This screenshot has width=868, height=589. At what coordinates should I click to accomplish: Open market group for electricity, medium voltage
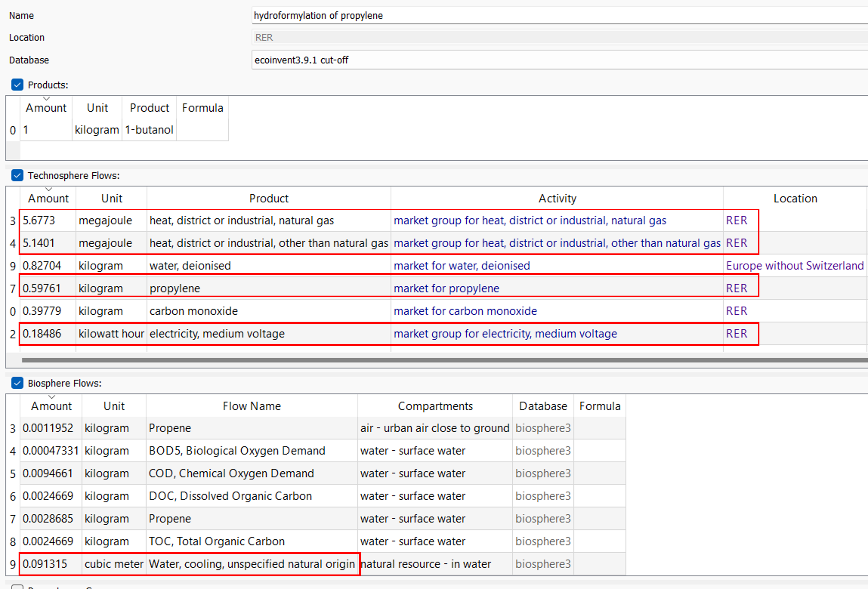pyautogui.click(x=505, y=334)
